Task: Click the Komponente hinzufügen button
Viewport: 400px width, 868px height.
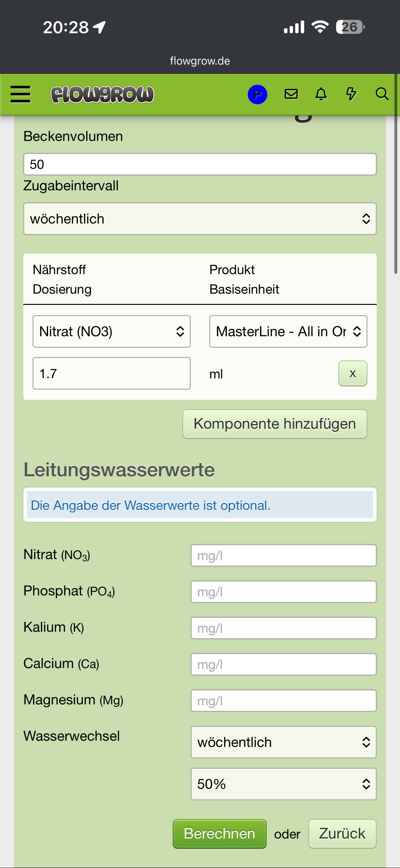Action: click(x=274, y=424)
